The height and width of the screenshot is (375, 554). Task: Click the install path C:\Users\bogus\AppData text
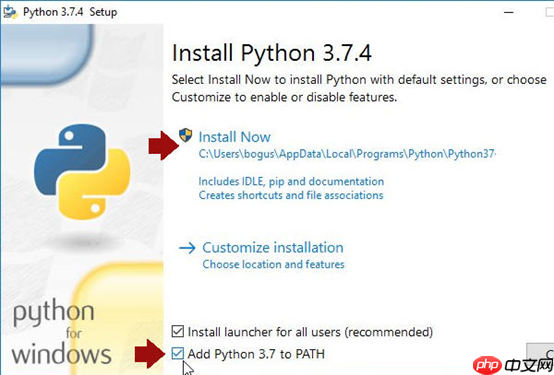point(347,154)
